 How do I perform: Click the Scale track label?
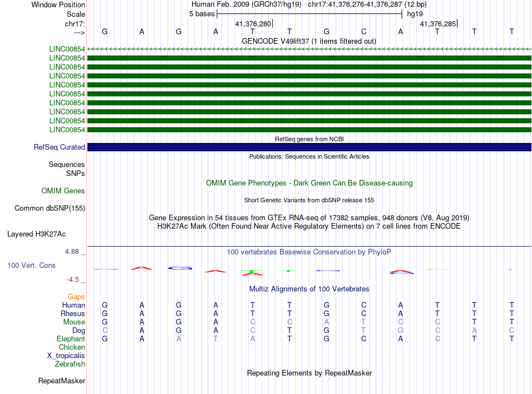pyautogui.click(x=76, y=14)
